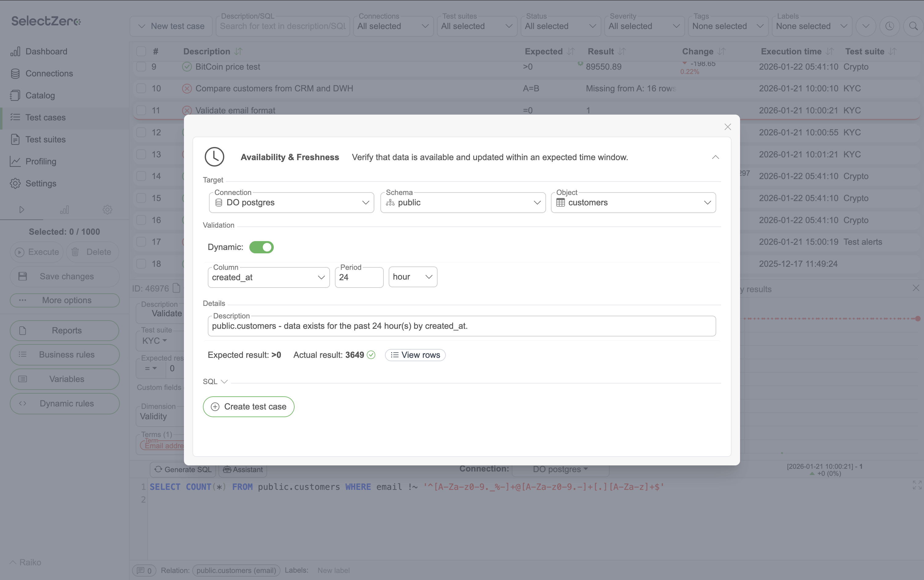Open the Dashboard bar chart icon

15,51
